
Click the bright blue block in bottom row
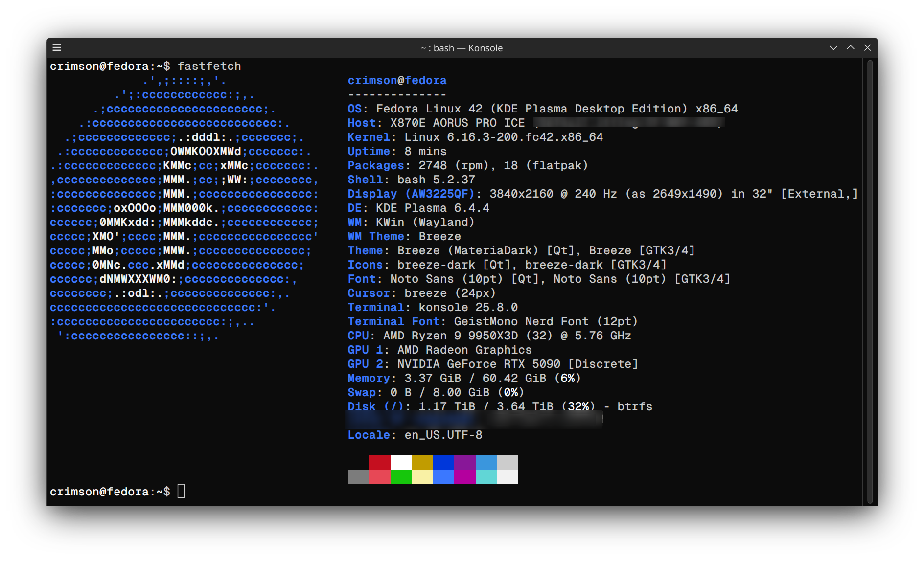pos(443,476)
